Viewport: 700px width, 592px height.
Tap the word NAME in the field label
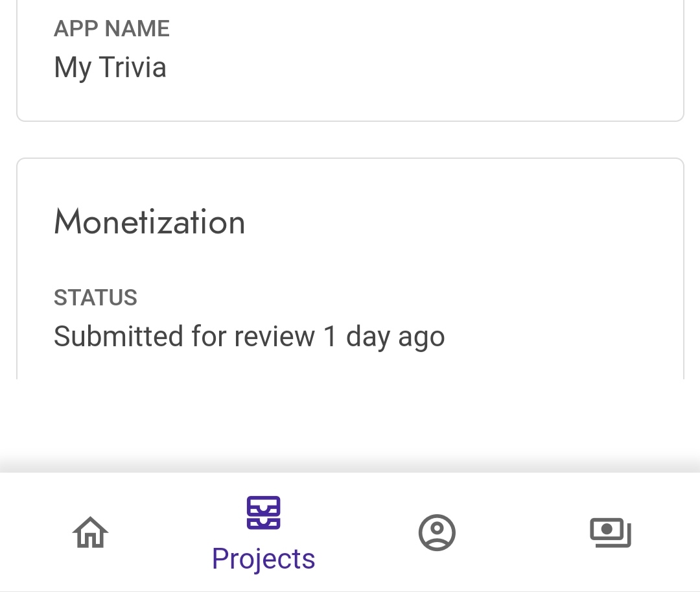[x=137, y=29]
